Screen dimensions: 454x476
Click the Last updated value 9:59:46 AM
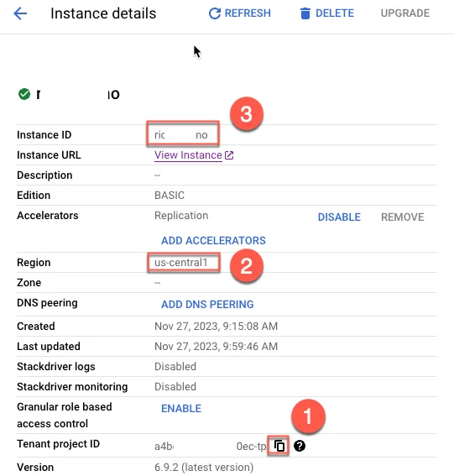click(250, 347)
